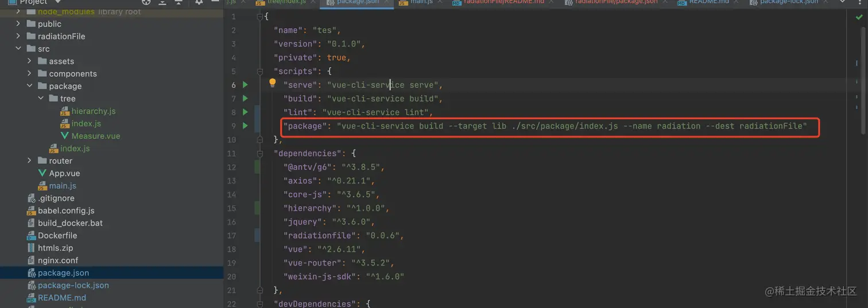This screenshot has width=868, height=308.
Task: Click the "vue-router" dependency key
Action: [x=312, y=263]
